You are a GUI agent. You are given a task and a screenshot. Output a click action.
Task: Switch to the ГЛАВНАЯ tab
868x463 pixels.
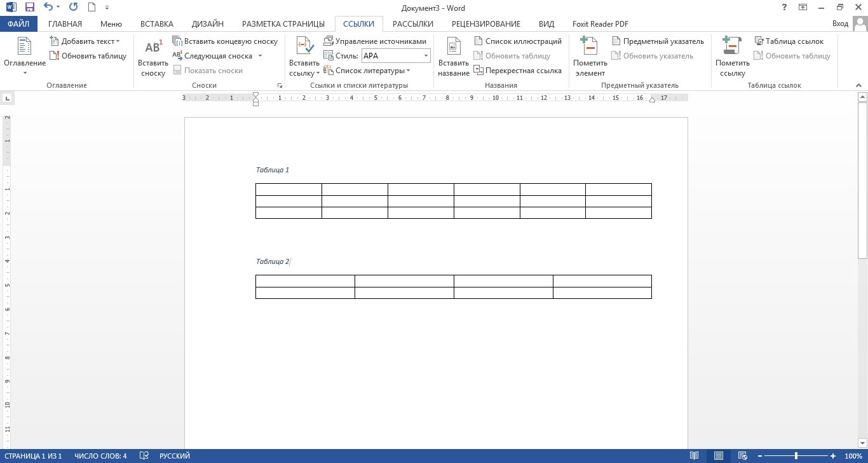click(65, 24)
